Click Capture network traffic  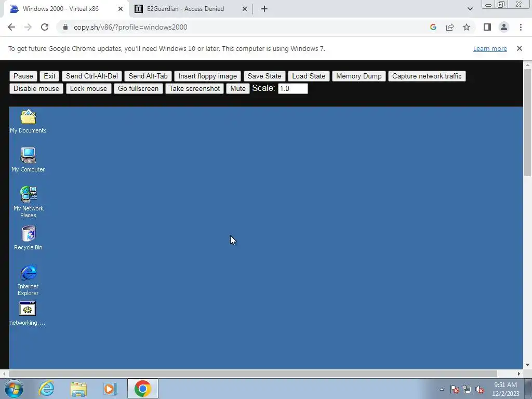click(x=427, y=76)
